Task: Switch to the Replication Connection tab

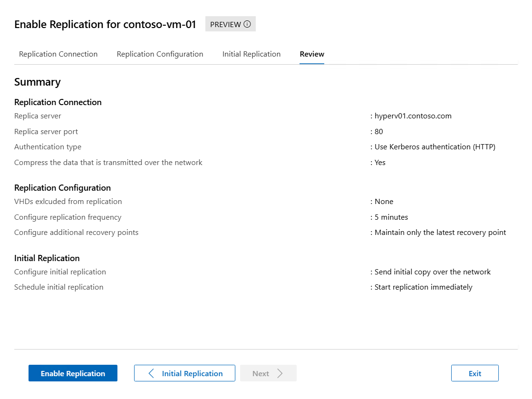Action: click(x=58, y=54)
